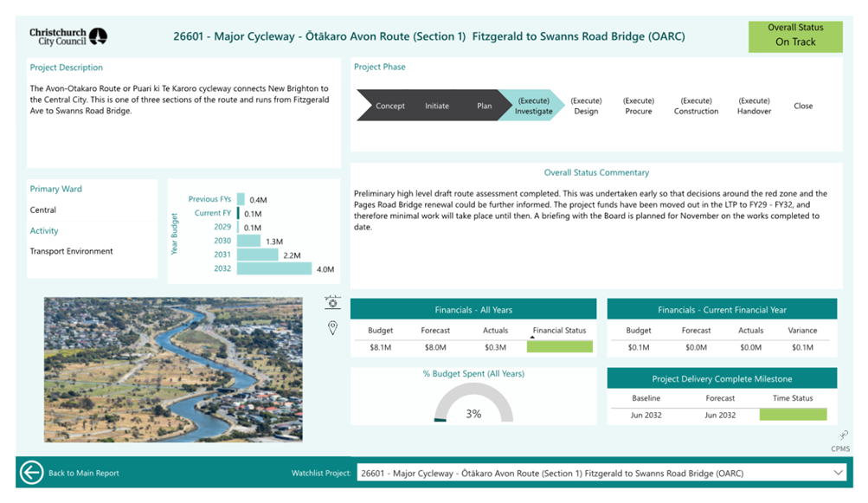
Task: Select the Initiate project phase
Action: [437, 106]
